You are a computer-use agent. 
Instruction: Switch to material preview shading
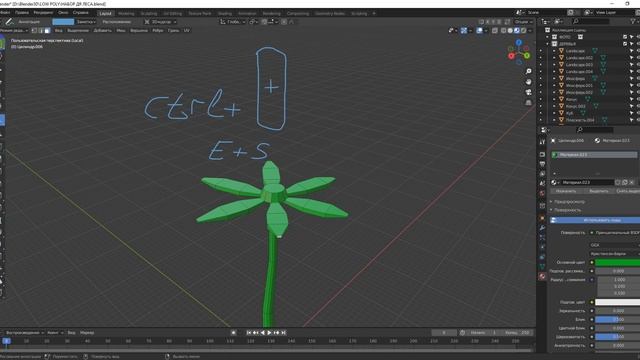[x=517, y=31]
